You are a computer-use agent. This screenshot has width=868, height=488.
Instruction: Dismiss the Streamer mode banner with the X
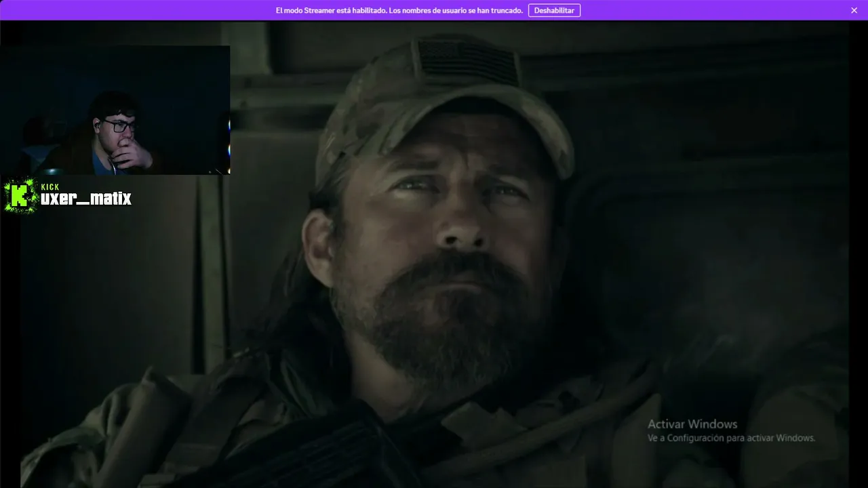854,10
